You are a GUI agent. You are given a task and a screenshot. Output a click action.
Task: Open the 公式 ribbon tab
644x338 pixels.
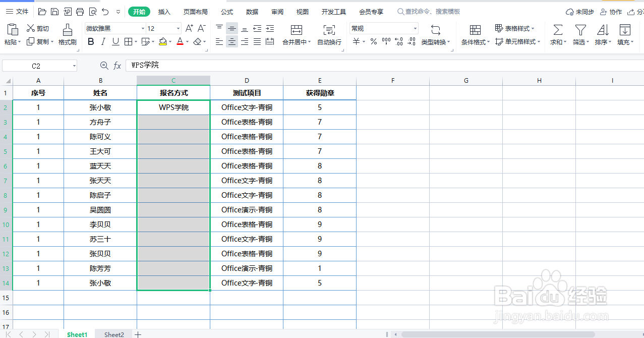226,11
